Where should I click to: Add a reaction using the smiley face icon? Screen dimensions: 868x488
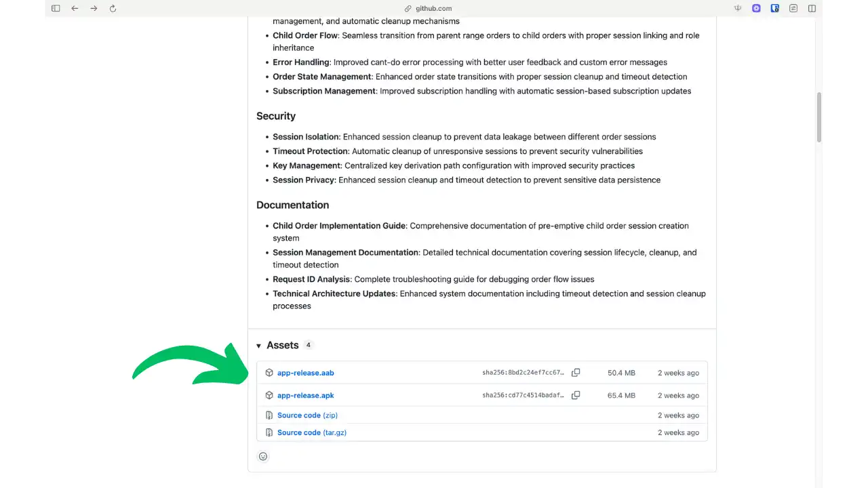click(263, 456)
